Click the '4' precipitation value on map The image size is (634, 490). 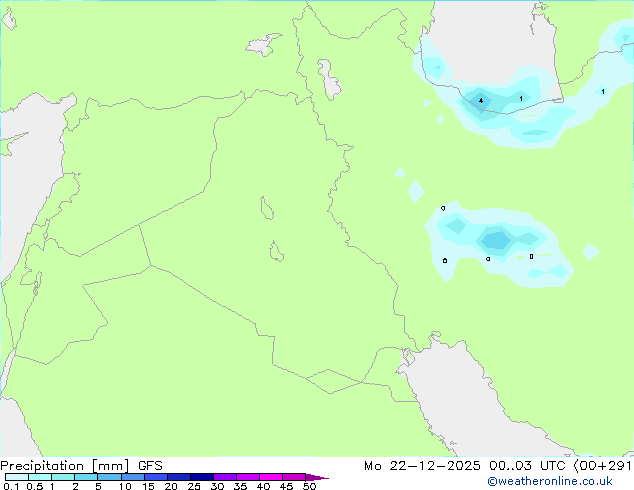click(x=481, y=100)
